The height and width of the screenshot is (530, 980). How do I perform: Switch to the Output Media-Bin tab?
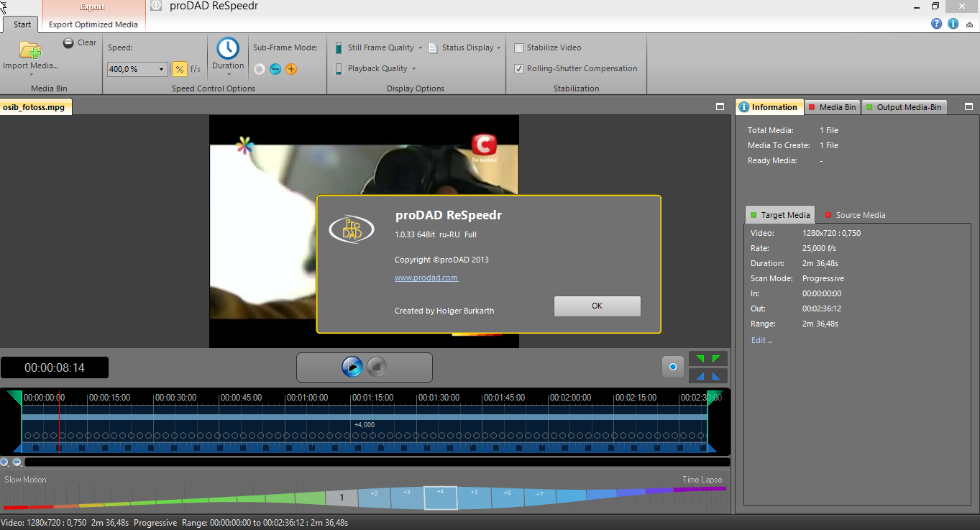tap(904, 107)
